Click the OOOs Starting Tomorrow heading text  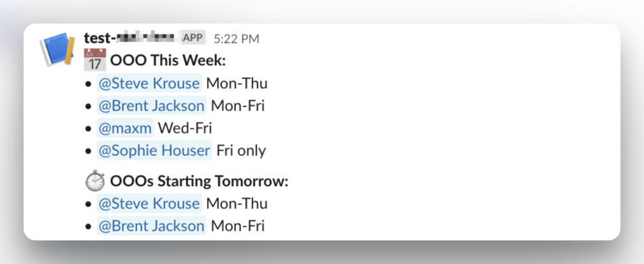pyautogui.click(x=199, y=182)
